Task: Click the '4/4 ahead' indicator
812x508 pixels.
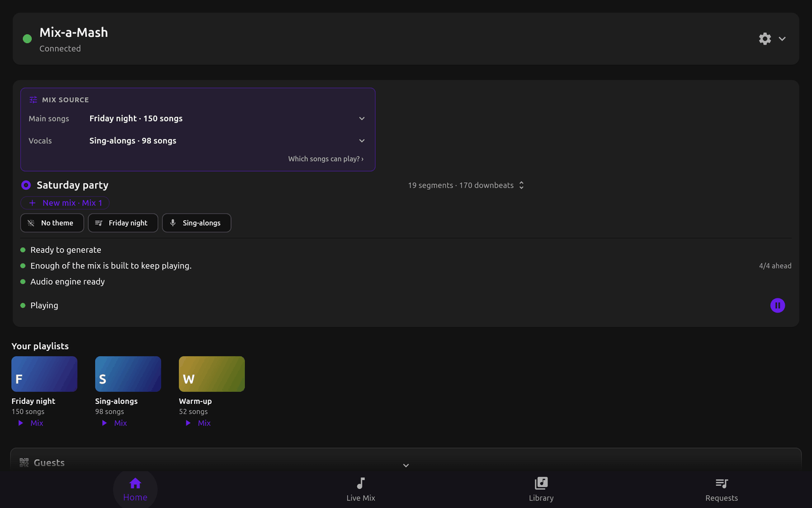Action: pos(775,266)
